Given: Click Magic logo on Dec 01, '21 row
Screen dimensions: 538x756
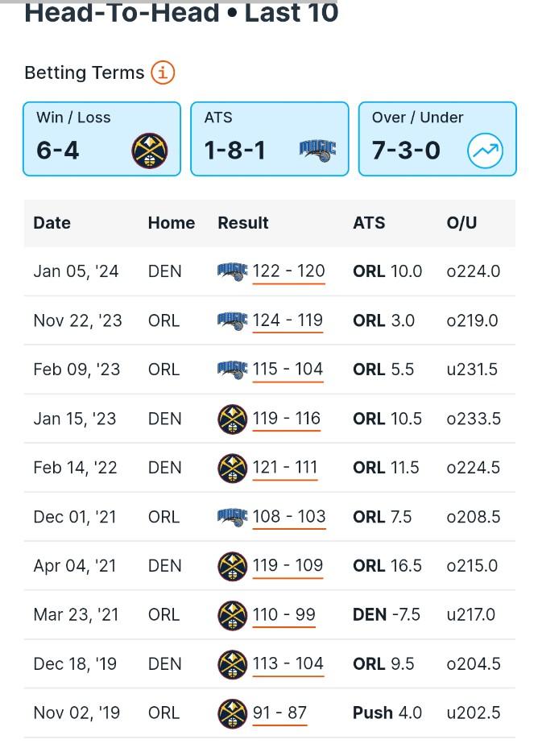Looking at the screenshot, I should 233,518.
